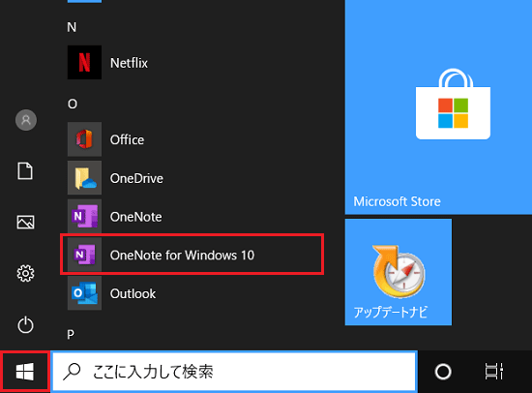Open Task View on taskbar
This screenshot has width=532, height=393.
click(x=493, y=372)
